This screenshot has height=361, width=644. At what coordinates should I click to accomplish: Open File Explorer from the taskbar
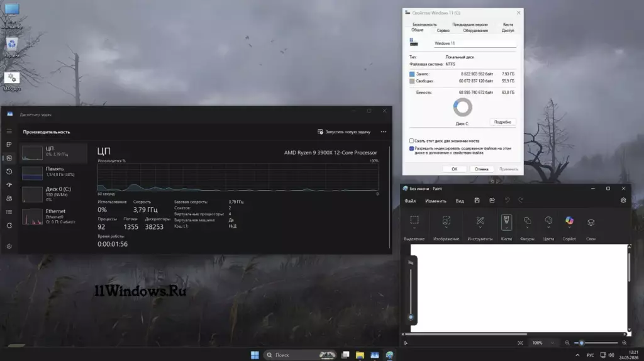point(360,355)
